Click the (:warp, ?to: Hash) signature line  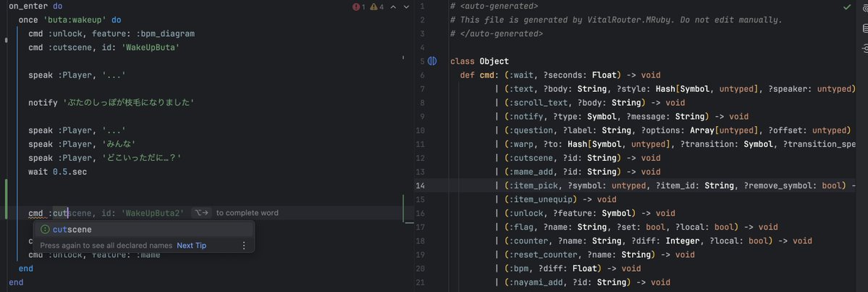pos(676,144)
